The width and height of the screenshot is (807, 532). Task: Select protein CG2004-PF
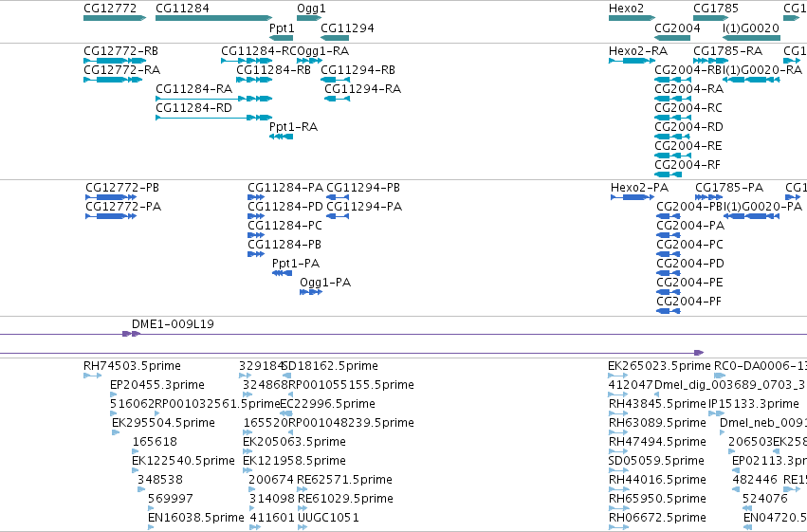(668, 312)
